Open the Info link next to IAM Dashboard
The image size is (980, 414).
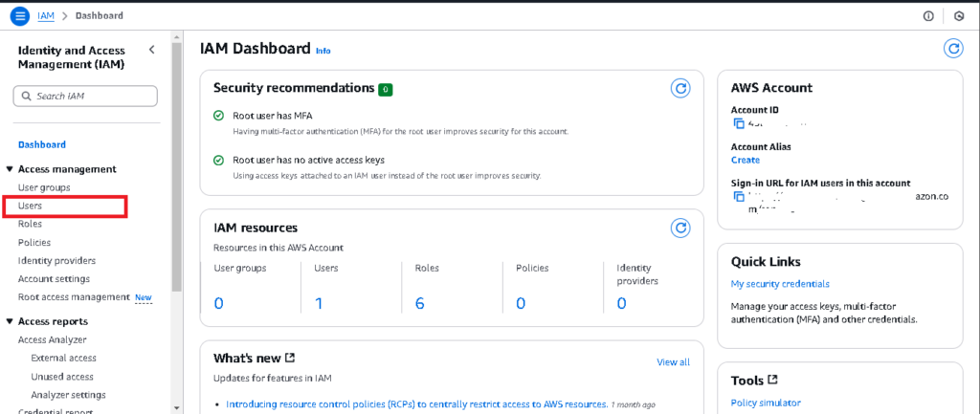tap(323, 51)
